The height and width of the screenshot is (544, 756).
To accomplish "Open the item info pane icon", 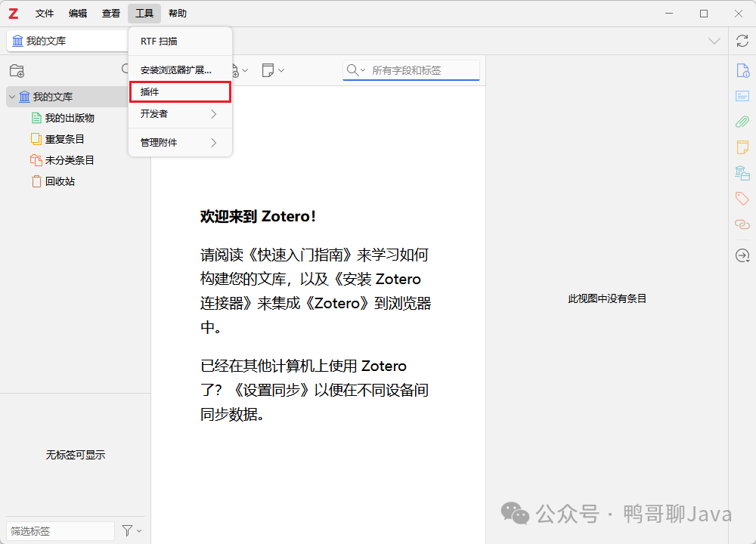I will [742, 70].
